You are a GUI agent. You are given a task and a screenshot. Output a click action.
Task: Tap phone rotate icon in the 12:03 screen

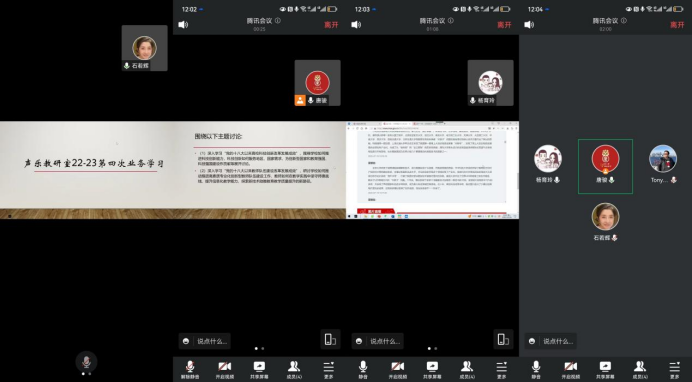click(503, 339)
